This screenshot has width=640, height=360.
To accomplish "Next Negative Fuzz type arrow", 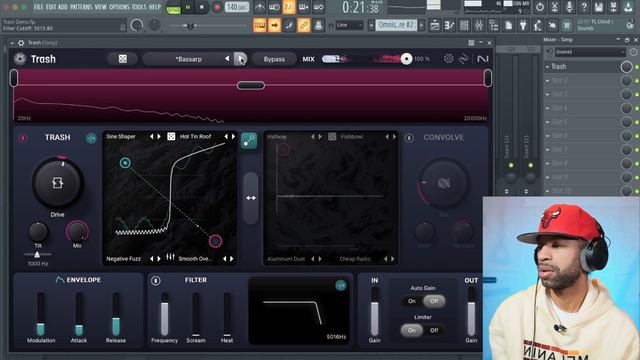I will point(159,258).
